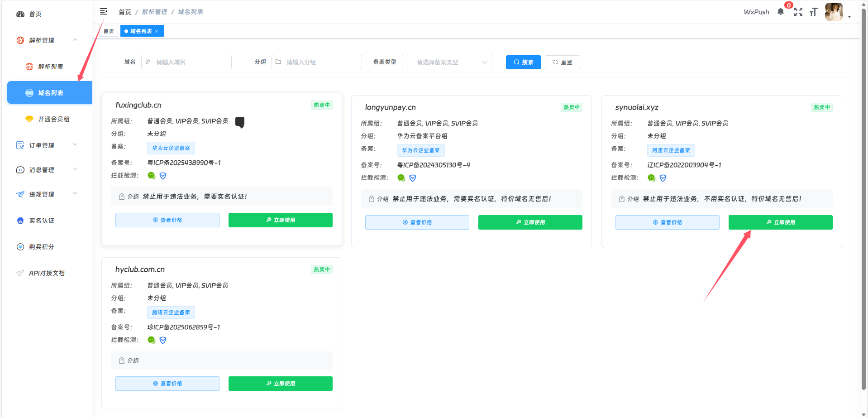Click the user avatar in the header
Screen dimensions: 868x418
pyautogui.click(x=834, y=12)
